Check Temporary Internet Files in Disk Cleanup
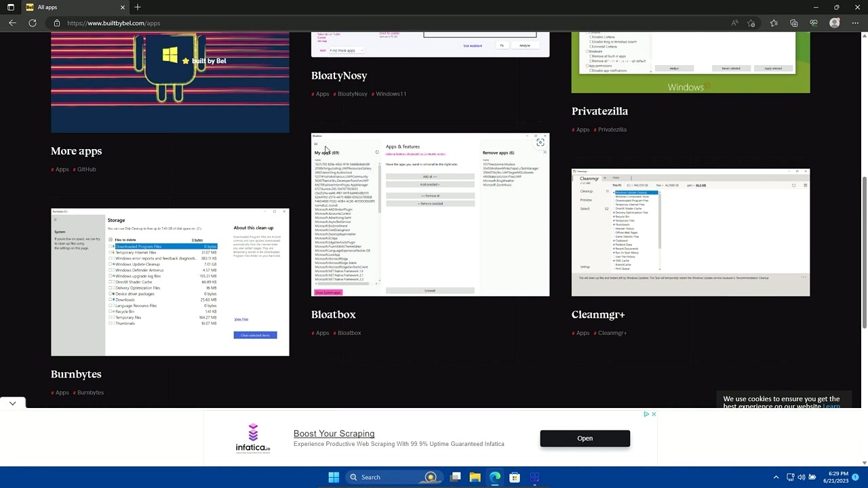 pyautogui.click(x=110, y=252)
